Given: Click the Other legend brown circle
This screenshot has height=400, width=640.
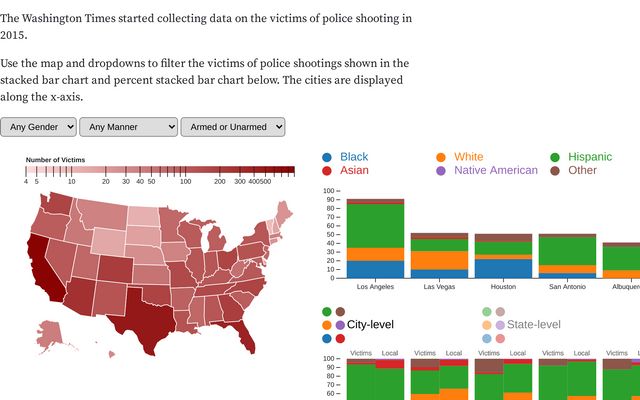Looking at the screenshot, I should pyautogui.click(x=555, y=171).
